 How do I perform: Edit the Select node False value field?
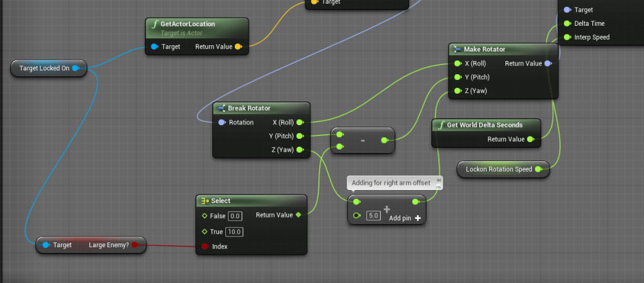tap(235, 216)
